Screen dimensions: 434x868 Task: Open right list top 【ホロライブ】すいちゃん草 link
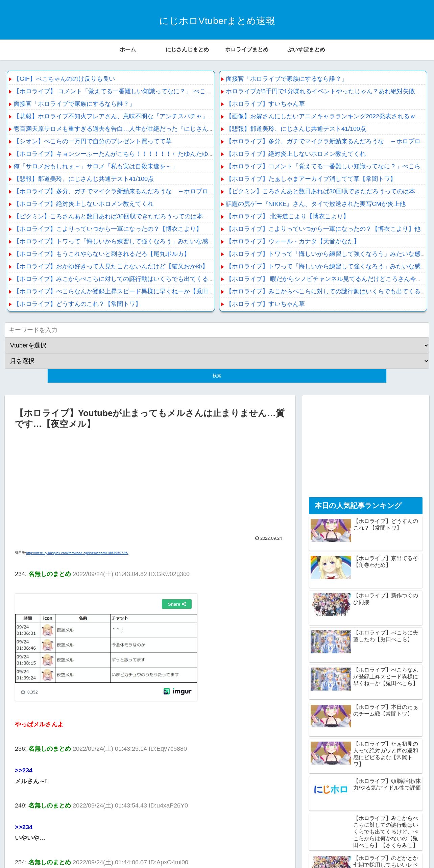tap(265, 104)
